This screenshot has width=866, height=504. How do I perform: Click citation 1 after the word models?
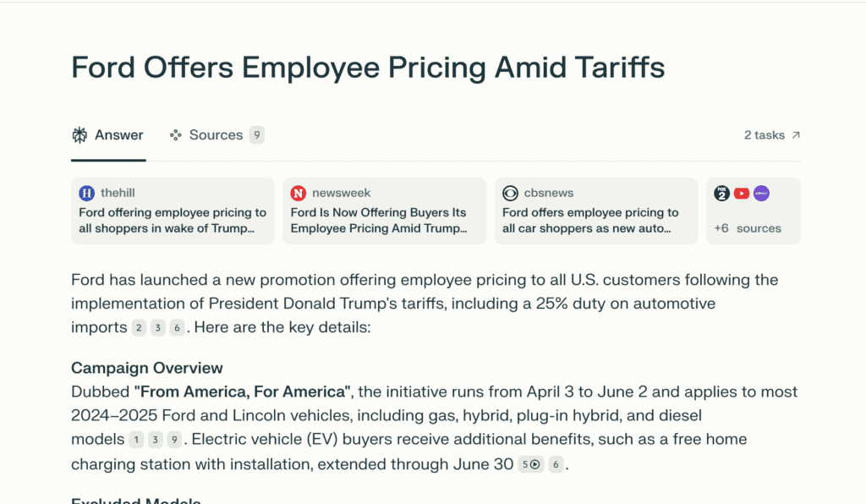136,440
